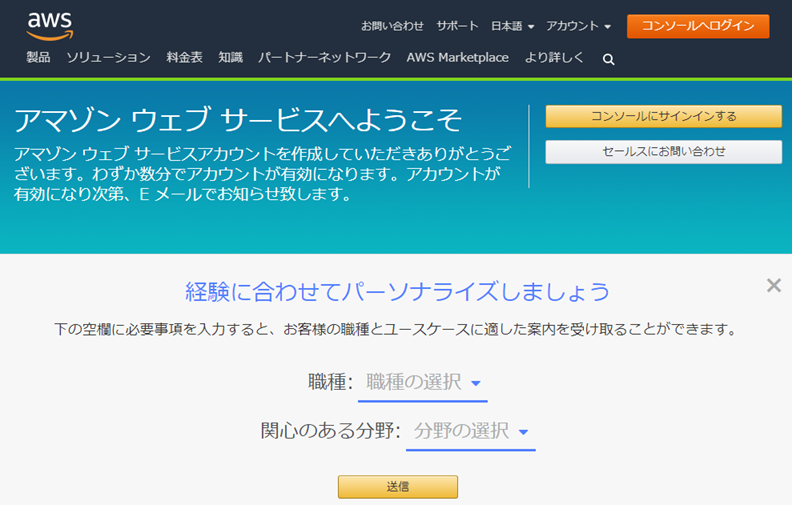This screenshot has width=792, height=505.
Task: Click the お問い合わせ link at top
Action: click(x=392, y=26)
